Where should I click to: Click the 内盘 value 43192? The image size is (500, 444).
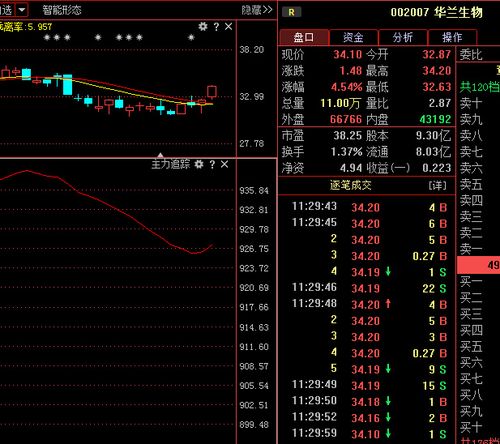coord(435,119)
